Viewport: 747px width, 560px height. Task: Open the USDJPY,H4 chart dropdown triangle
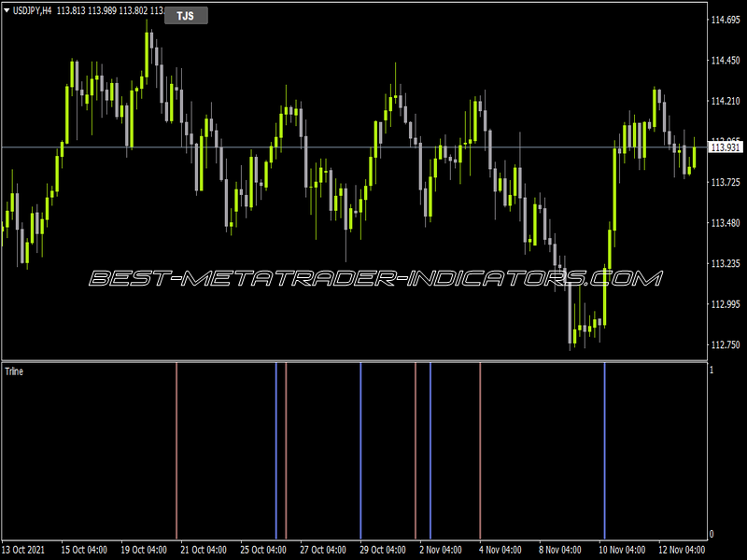pyautogui.click(x=7, y=10)
